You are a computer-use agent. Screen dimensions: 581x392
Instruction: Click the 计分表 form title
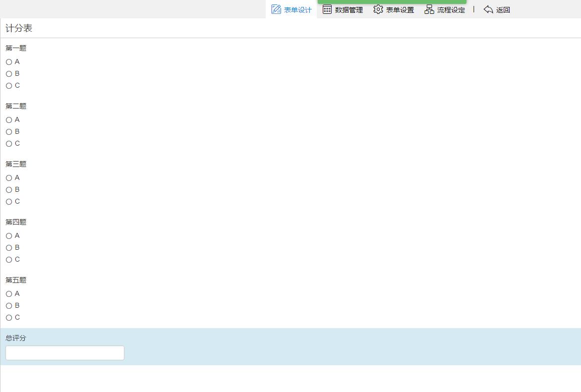pos(19,28)
